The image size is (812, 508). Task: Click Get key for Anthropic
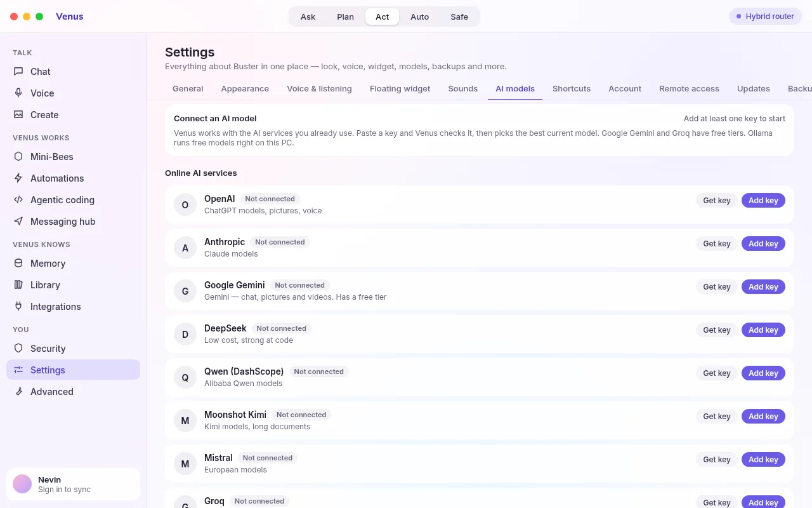(x=717, y=244)
